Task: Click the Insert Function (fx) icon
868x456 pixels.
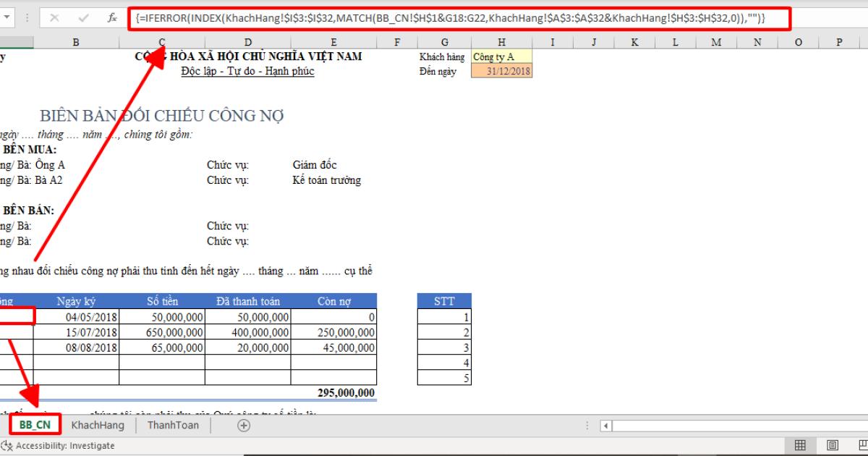Action: (112, 17)
